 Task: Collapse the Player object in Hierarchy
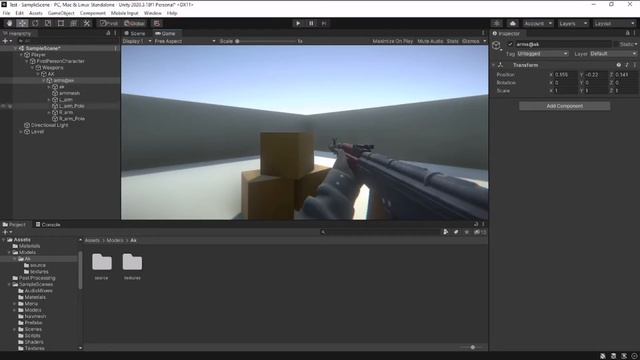pos(22,55)
